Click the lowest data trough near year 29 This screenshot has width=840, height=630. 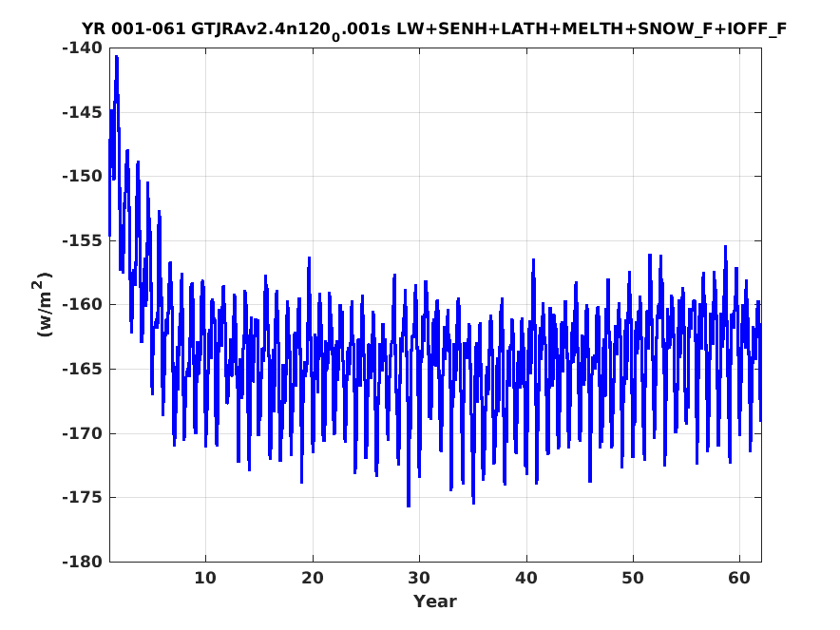409,506
